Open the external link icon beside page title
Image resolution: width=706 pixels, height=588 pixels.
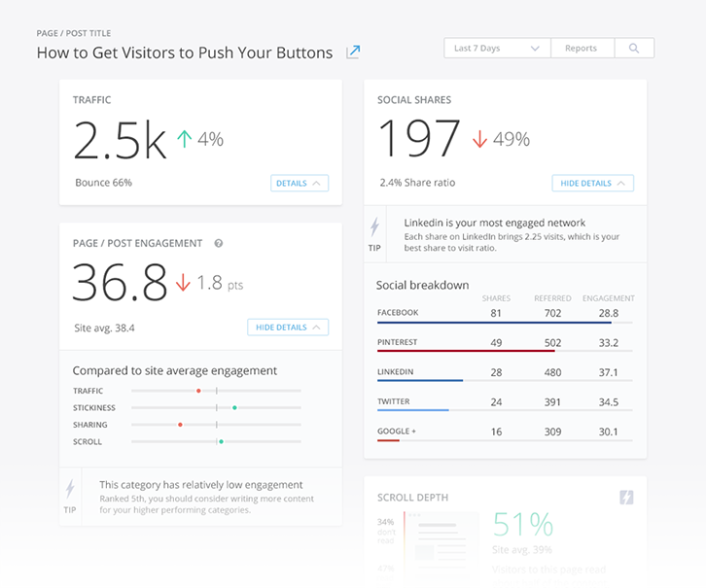354,52
